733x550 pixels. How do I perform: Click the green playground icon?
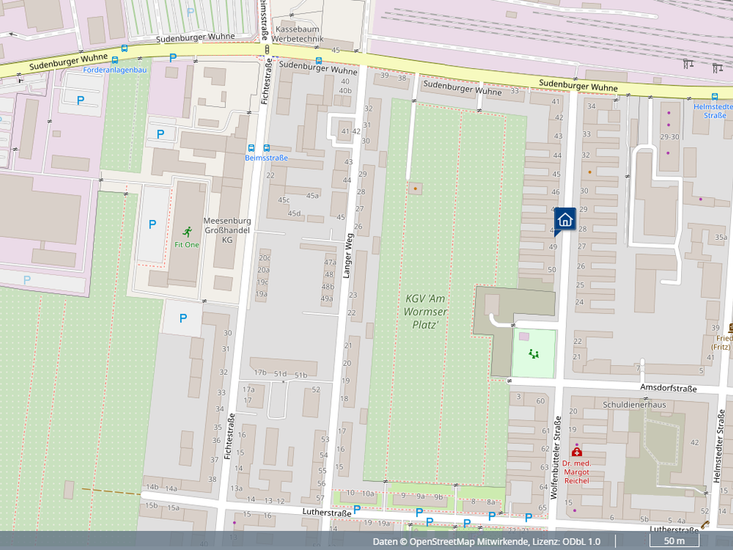[x=533, y=353]
